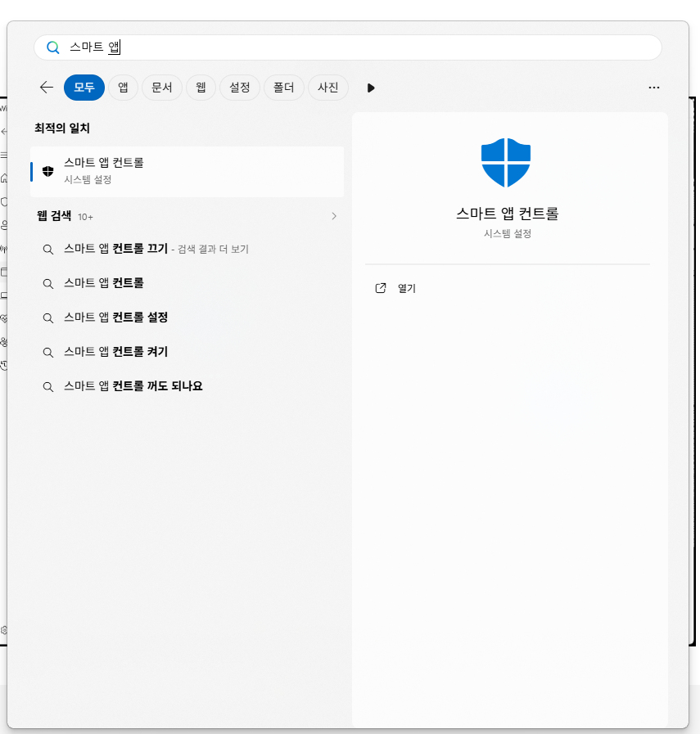Switch to the 설정 filter tab
This screenshot has height=734, width=700.
(240, 88)
